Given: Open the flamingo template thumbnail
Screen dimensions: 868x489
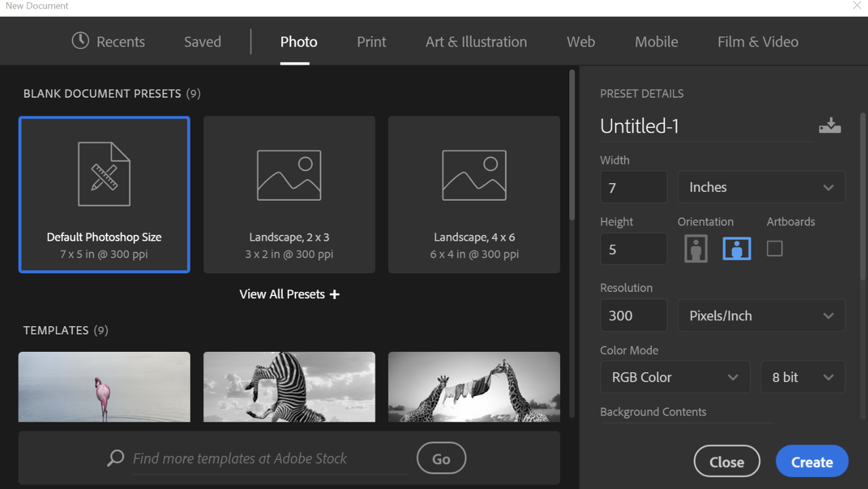Looking at the screenshot, I should pos(105,386).
